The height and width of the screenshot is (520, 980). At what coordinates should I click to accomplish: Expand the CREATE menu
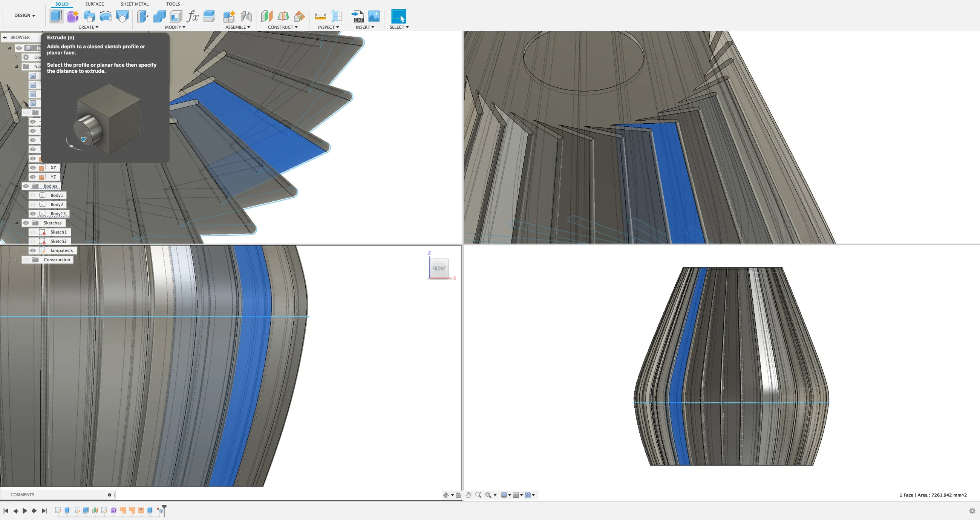88,27
